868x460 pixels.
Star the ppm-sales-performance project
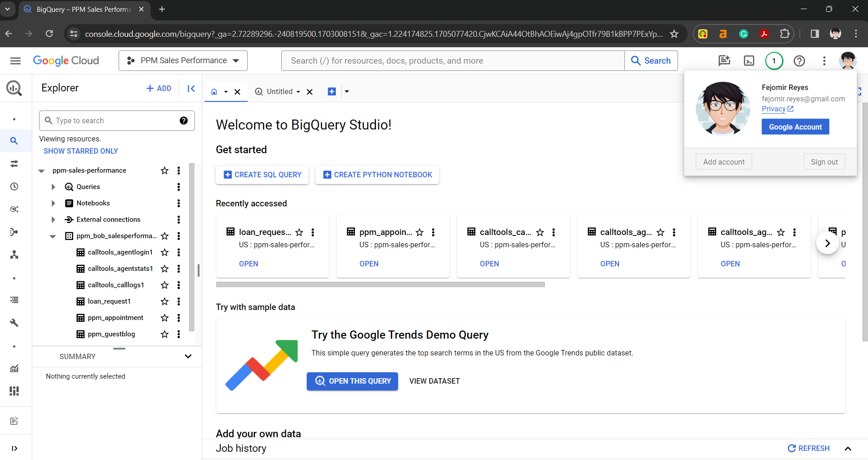click(x=165, y=170)
